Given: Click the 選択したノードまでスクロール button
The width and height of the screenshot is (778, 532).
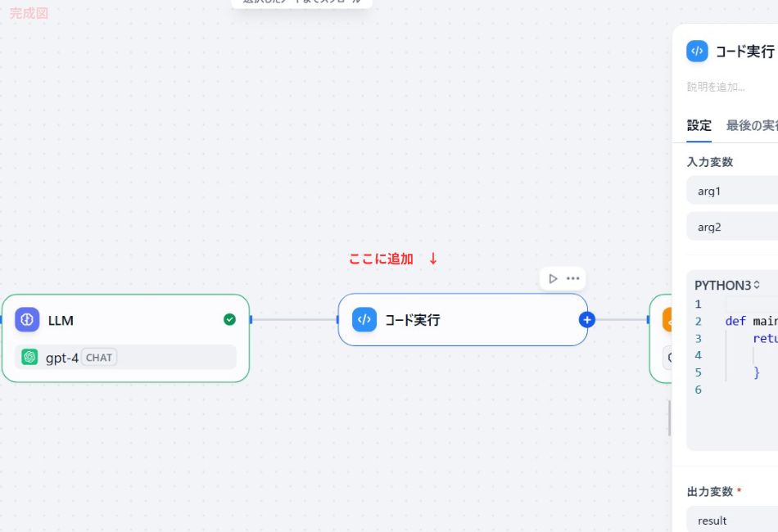Looking at the screenshot, I should click(x=301, y=2).
